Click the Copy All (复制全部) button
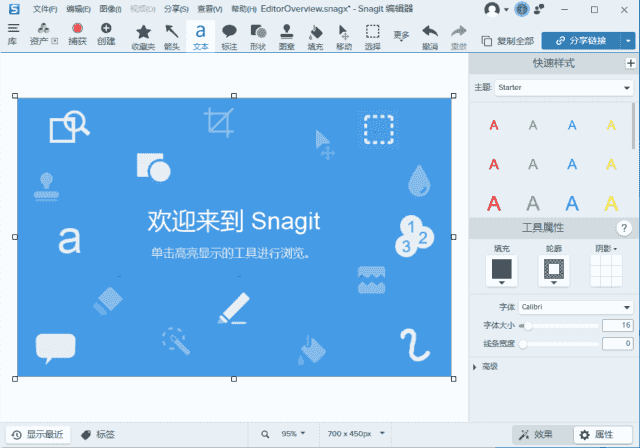 click(507, 41)
